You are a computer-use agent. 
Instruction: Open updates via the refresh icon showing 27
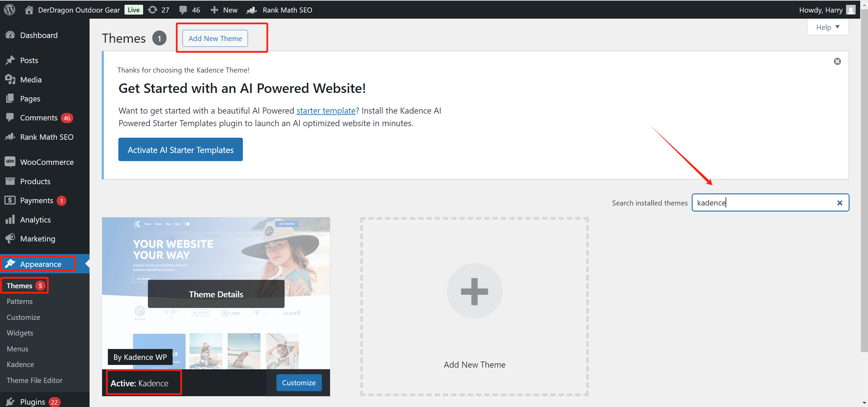point(153,9)
